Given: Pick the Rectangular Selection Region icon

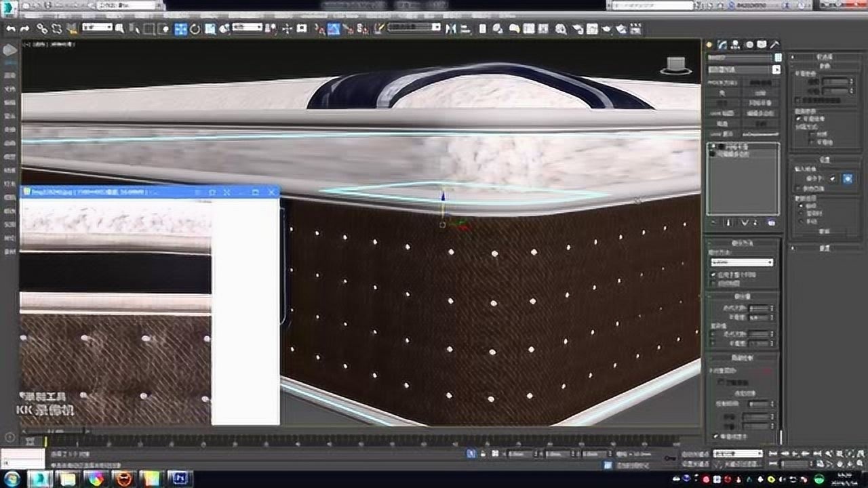Looking at the screenshot, I should [x=149, y=28].
